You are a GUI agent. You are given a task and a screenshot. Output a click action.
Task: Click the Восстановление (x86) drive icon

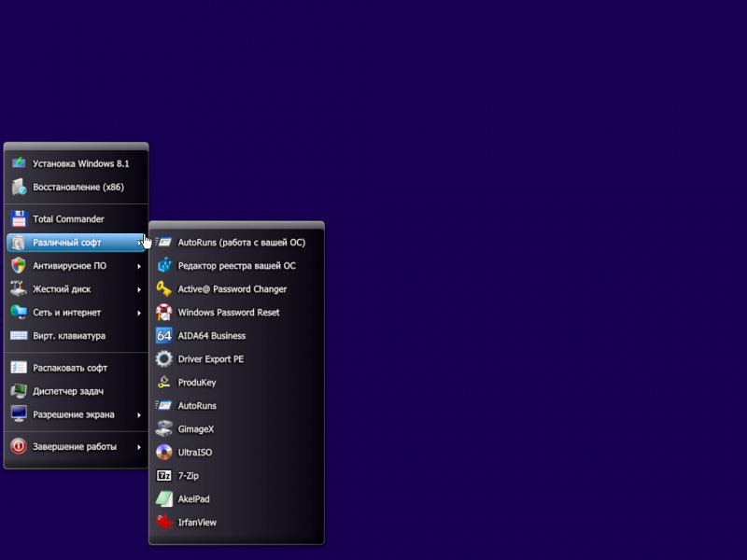tap(19, 187)
